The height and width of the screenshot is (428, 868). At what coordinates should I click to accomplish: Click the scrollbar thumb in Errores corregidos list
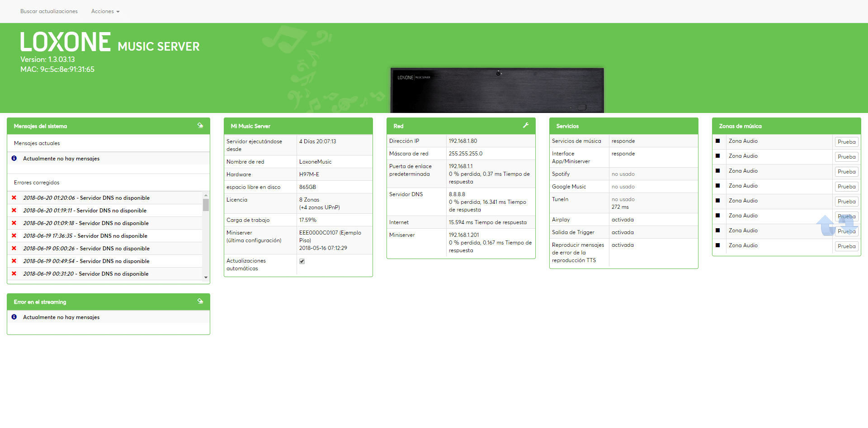[x=206, y=205]
